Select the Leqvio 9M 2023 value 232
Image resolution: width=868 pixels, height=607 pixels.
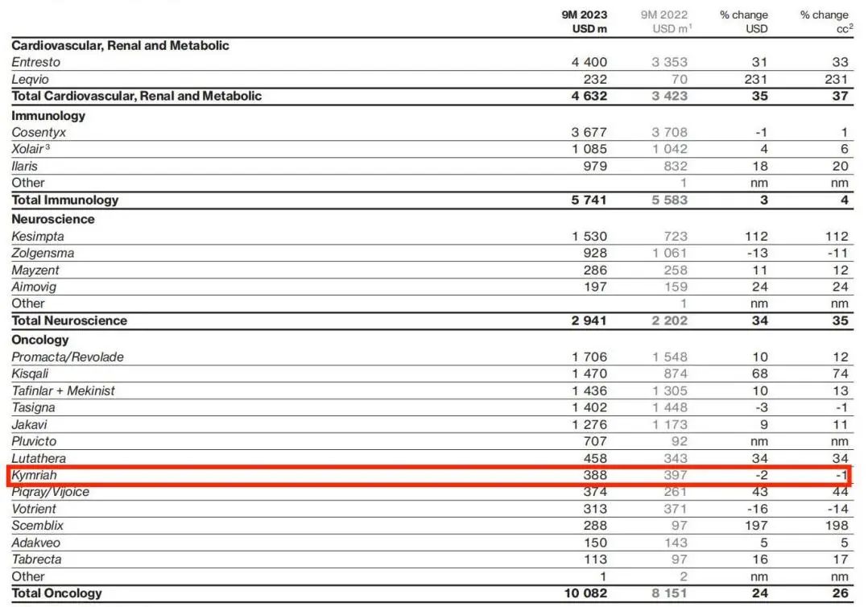594,79
